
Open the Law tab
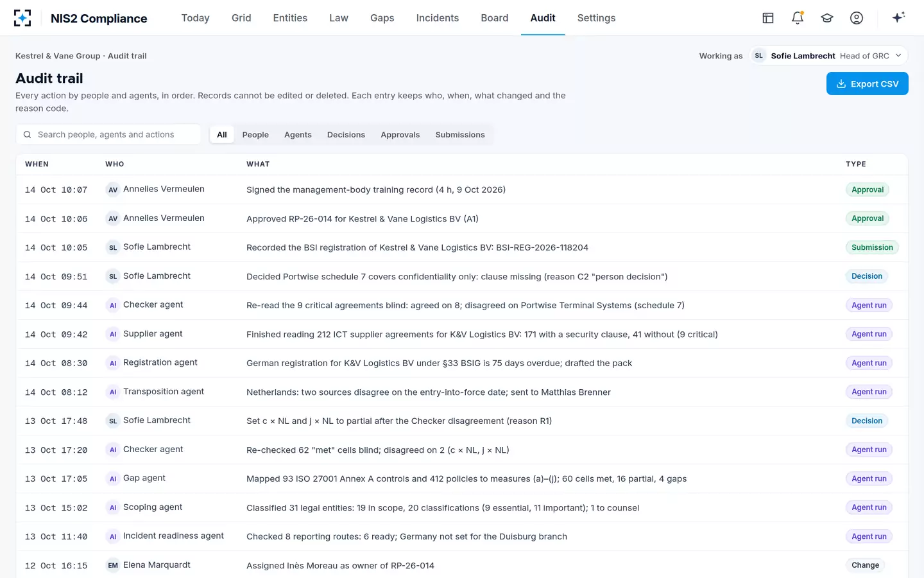point(339,18)
